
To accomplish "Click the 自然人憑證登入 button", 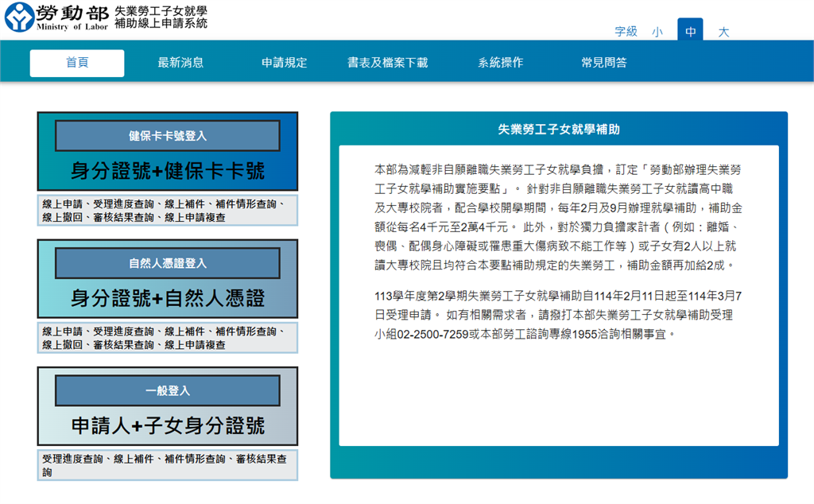I will [168, 263].
